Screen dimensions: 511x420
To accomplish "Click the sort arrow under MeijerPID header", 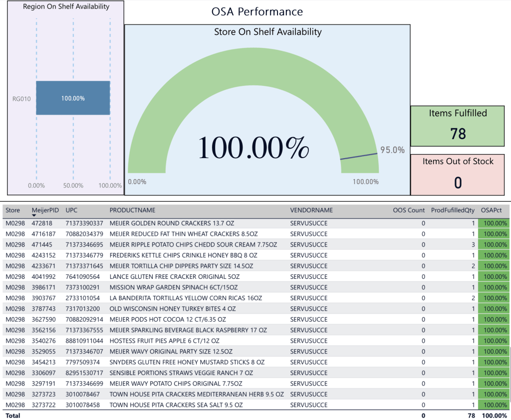I will pos(34,215).
